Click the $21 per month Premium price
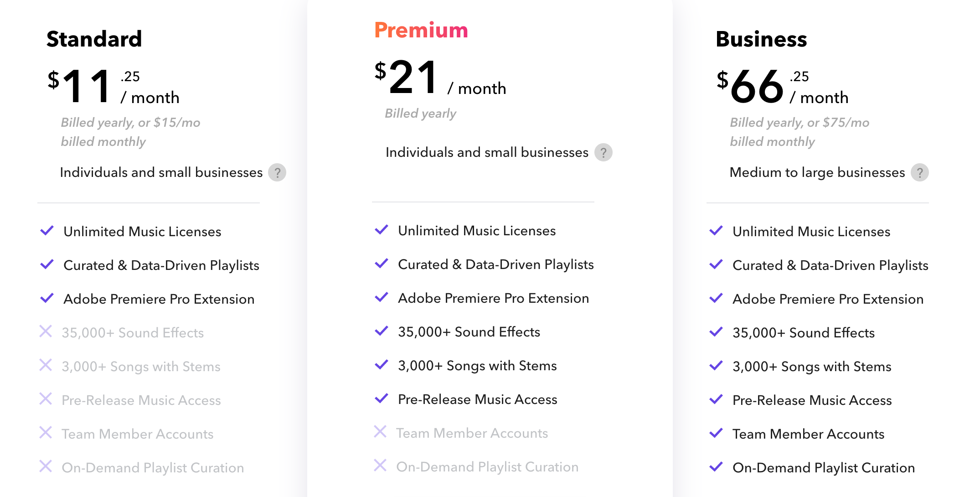The height and width of the screenshot is (497, 980). click(x=440, y=78)
